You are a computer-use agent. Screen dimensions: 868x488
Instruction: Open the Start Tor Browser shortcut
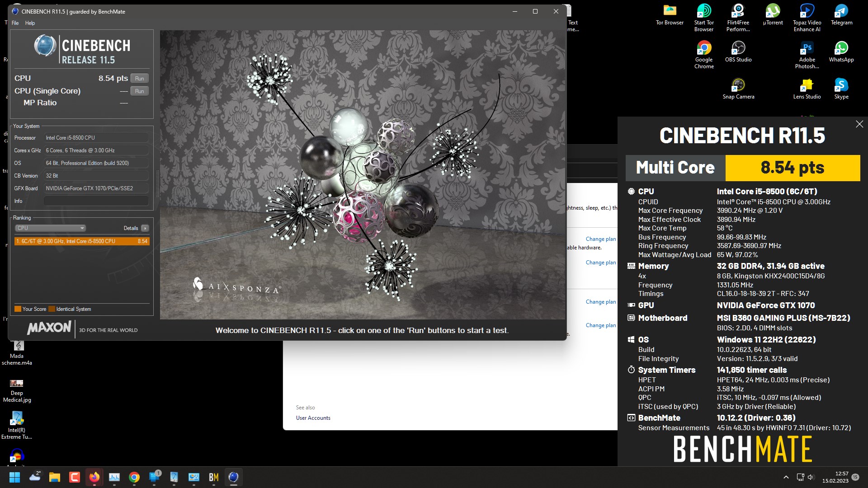pos(704,18)
